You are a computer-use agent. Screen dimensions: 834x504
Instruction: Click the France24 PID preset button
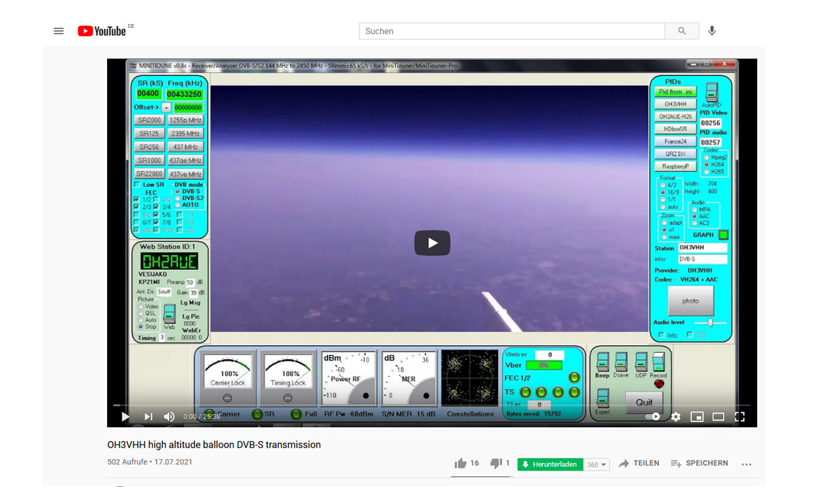676,141
